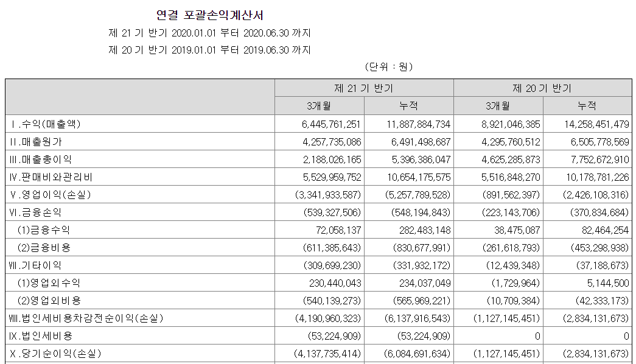Image resolution: width=636 pixels, height=364 pixels.
Task: Select finance income 72,058,137
Action: click(x=338, y=230)
